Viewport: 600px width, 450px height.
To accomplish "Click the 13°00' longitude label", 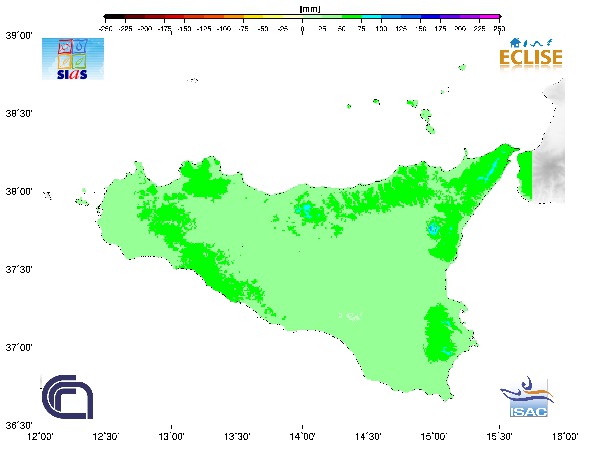I will [x=171, y=436].
